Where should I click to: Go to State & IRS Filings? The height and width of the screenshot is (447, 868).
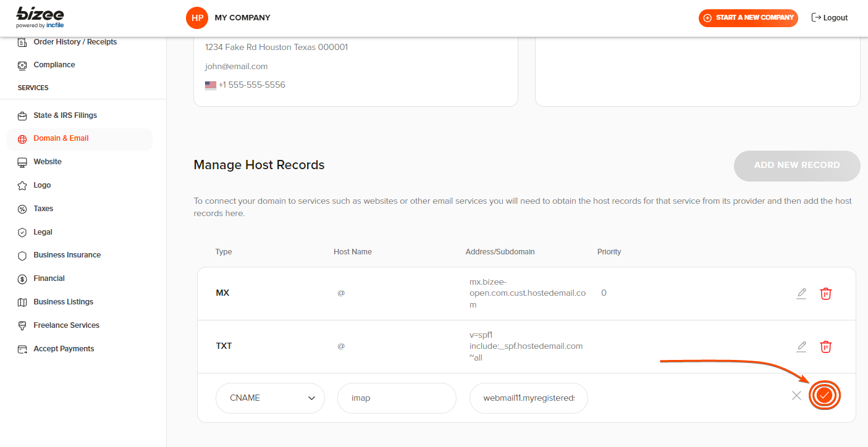[65, 115]
